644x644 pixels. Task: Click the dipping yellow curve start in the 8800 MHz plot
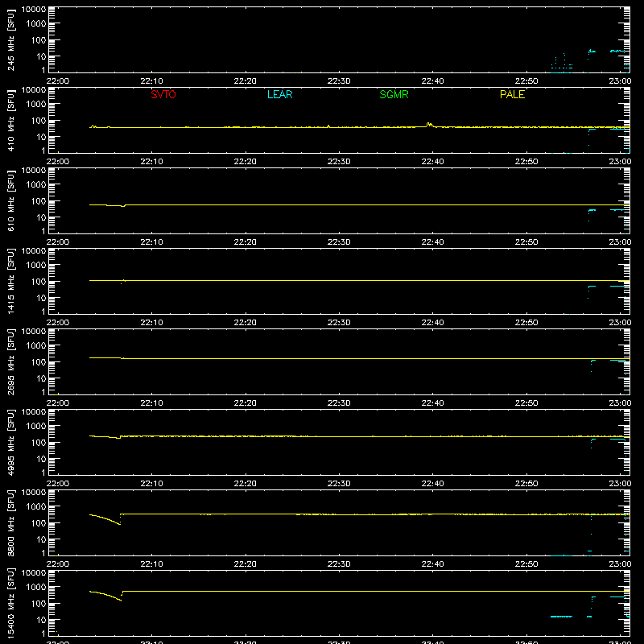coord(105,519)
